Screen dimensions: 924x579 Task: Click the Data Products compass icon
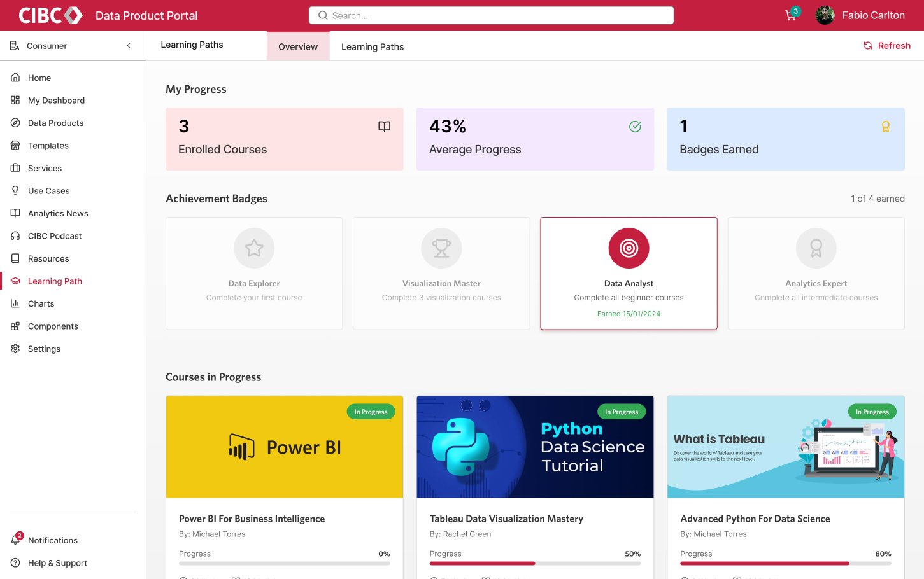pyautogui.click(x=15, y=123)
